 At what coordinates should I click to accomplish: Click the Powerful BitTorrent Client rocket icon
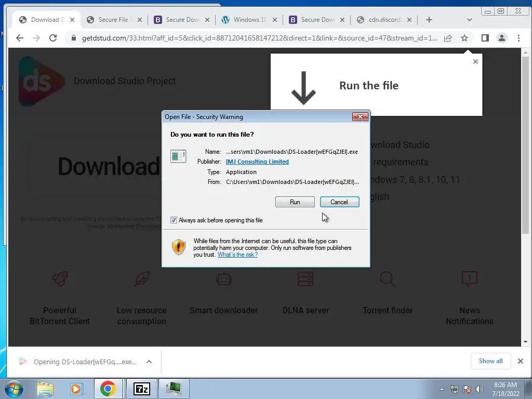pyautogui.click(x=60, y=279)
